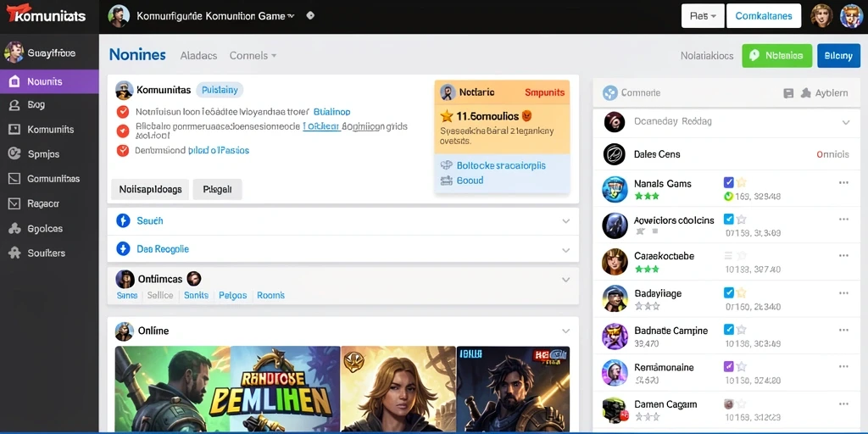
Task: Open the Nanals Gams game avatar
Action: (615, 189)
